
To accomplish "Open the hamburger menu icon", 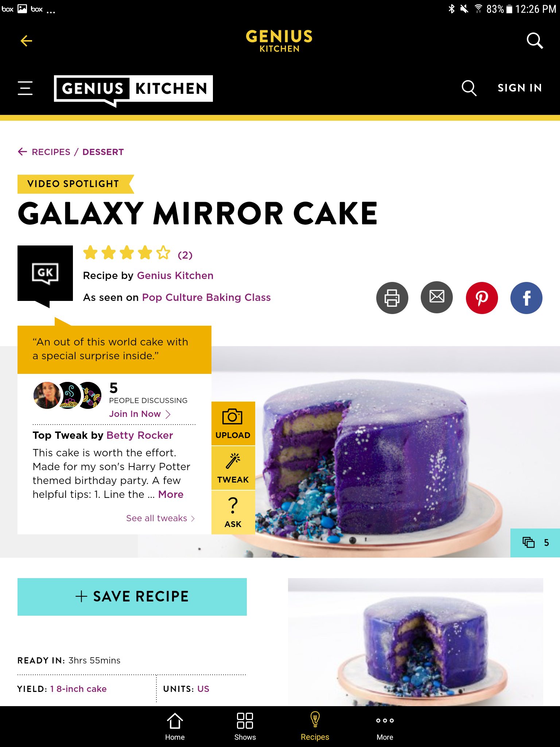I will click(25, 88).
